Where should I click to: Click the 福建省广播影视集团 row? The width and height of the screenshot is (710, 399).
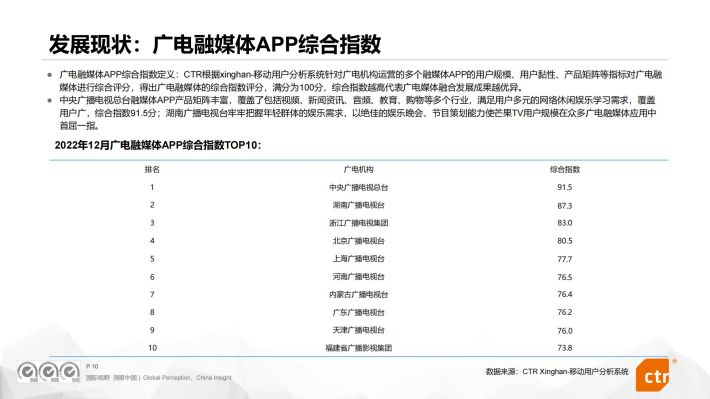(x=359, y=348)
